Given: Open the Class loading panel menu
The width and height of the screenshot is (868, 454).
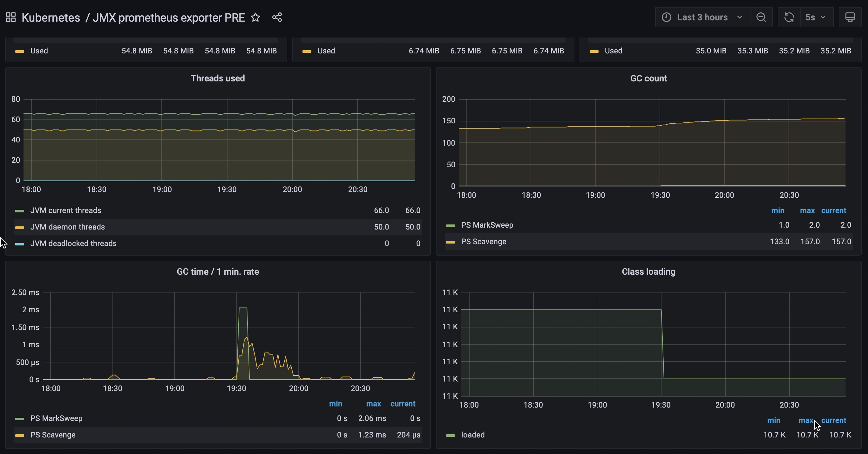Looking at the screenshot, I should 648,272.
